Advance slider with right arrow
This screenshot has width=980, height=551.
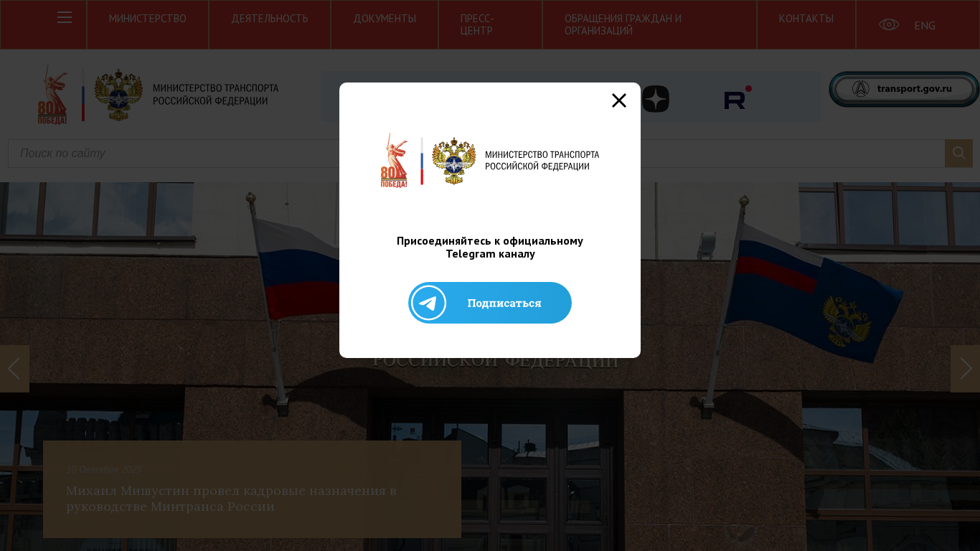point(966,369)
